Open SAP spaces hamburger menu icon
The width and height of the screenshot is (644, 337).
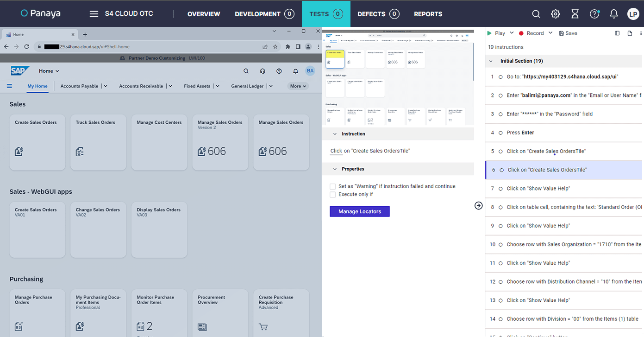9,86
